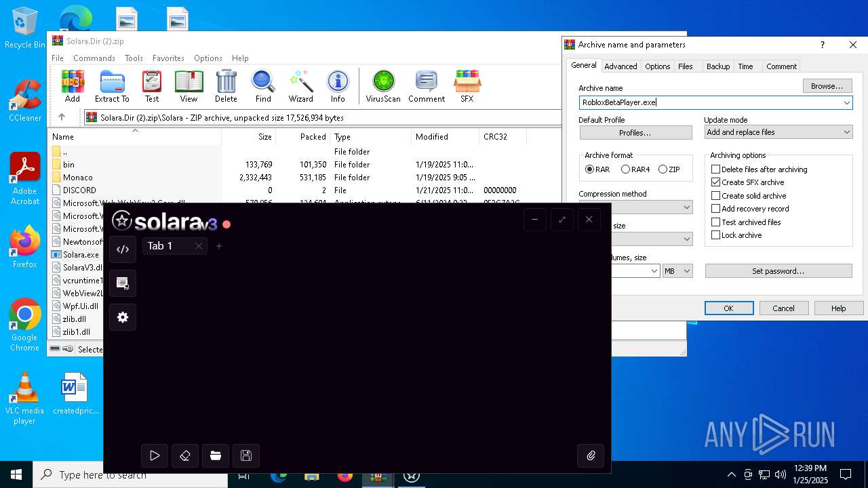The width and height of the screenshot is (868, 488).
Task: Add new tab with plus in Solara
Action: [219, 246]
